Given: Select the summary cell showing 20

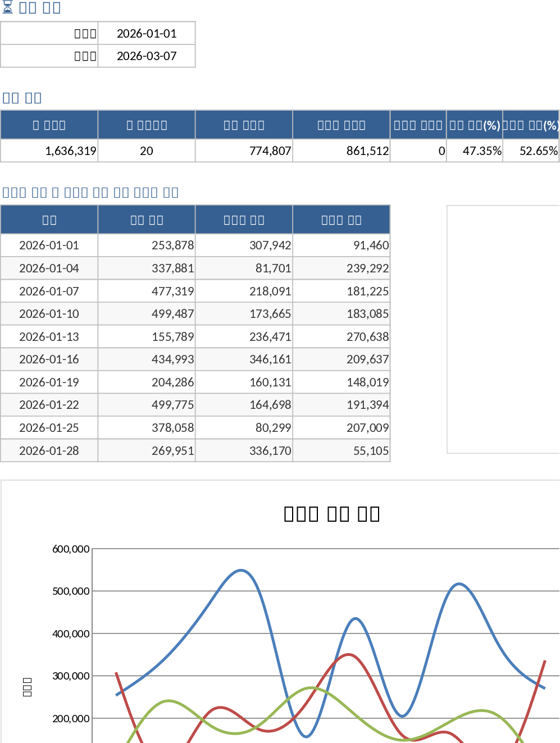Looking at the screenshot, I should [146, 151].
